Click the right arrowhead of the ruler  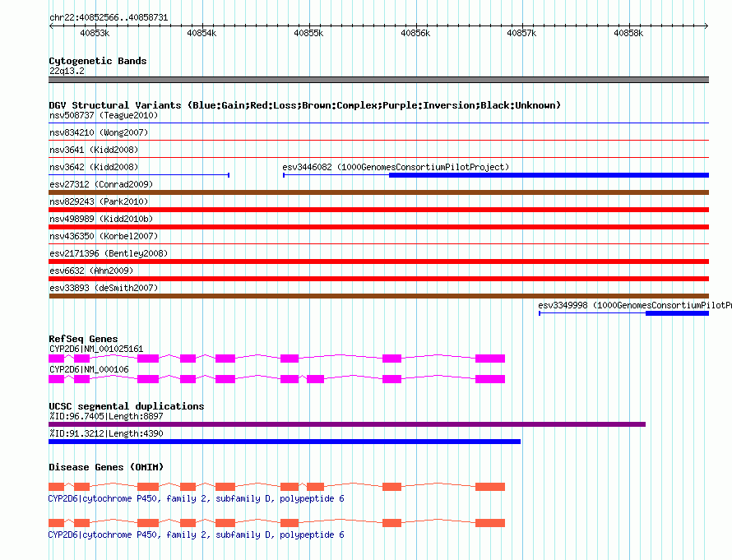pyautogui.click(x=707, y=25)
